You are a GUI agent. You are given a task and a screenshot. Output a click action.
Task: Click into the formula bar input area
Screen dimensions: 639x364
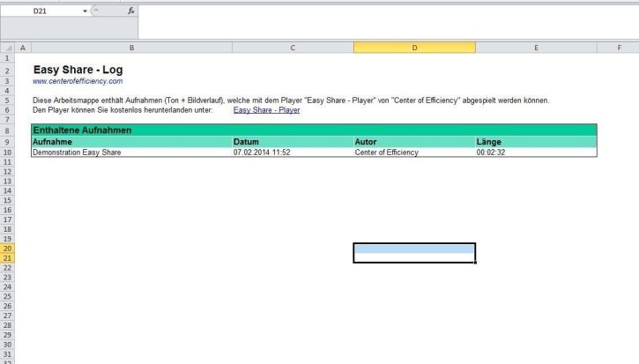[388, 21]
